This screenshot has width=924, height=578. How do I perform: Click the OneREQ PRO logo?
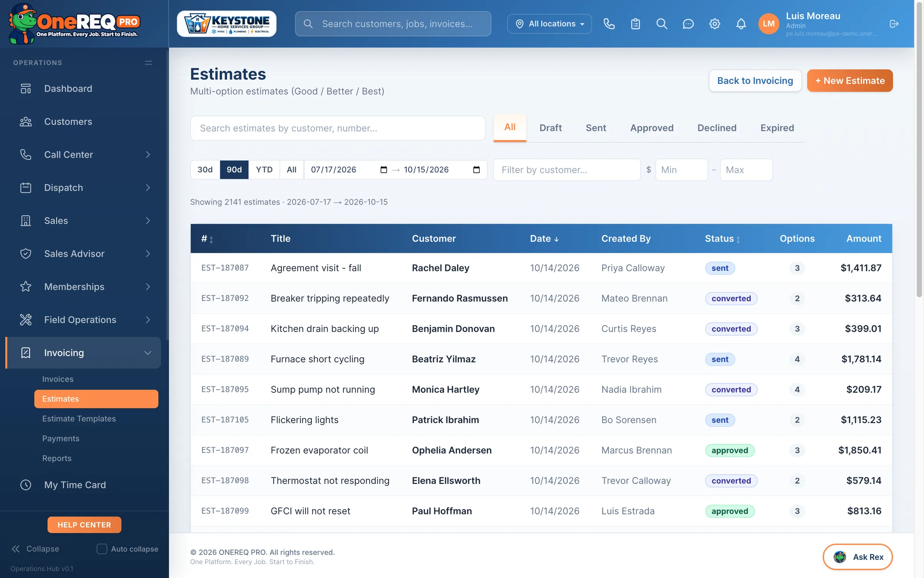pos(74,24)
